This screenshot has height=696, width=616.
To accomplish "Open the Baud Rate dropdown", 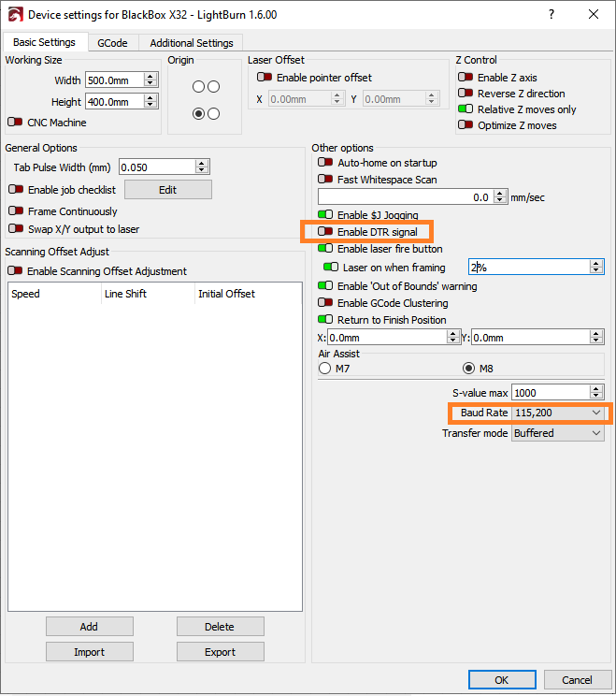I will click(559, 413).
